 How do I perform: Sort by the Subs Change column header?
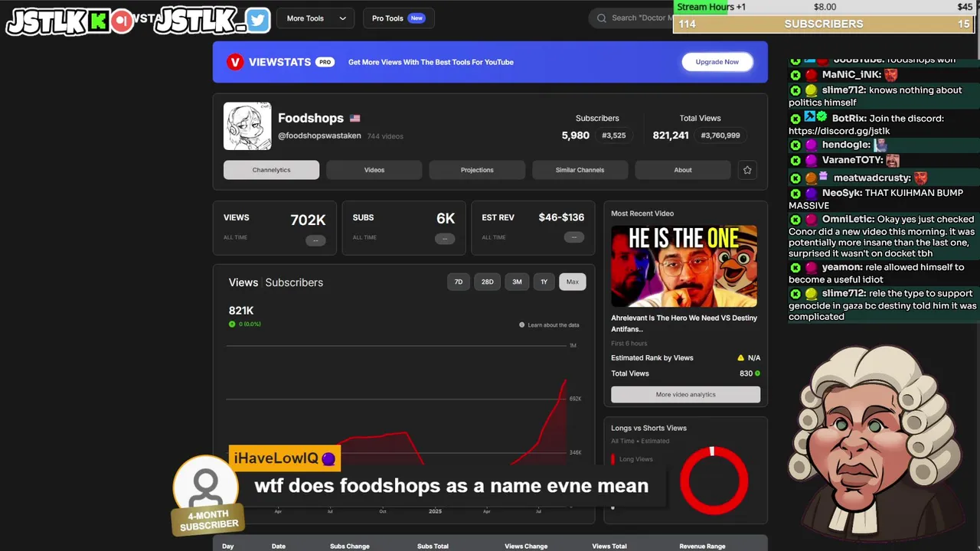coord(350,546)
